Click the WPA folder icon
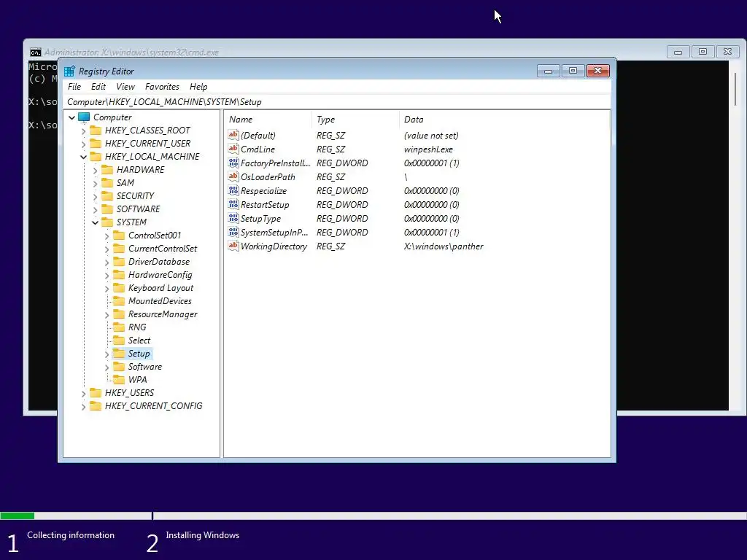Image resolution: width=747 pixels, height=560 pixels. coord(119,379)
